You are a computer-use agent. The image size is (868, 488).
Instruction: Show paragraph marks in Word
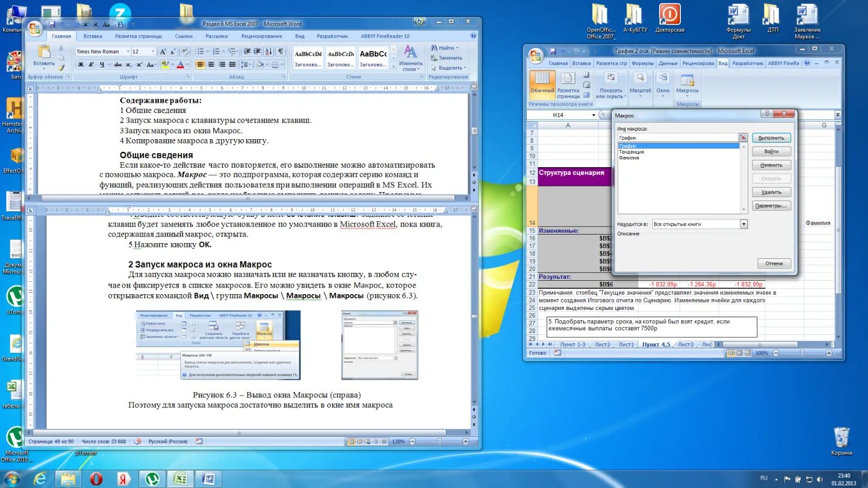coord(281,52)
